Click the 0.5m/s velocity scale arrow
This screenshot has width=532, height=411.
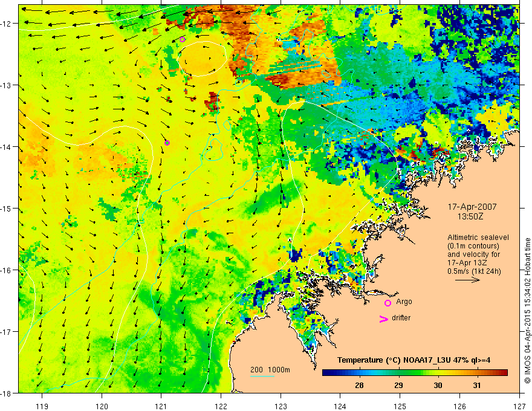pyautogui.click(x=467, y=280)
